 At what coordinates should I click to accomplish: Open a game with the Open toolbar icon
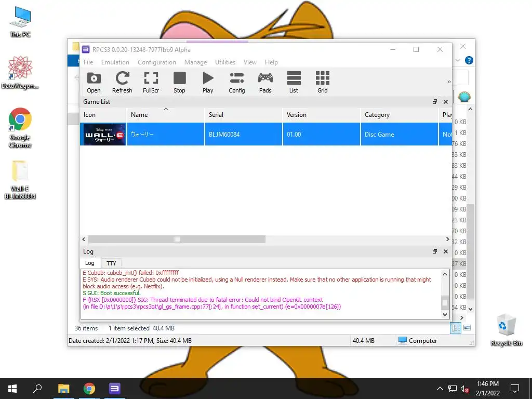(x=94, y=82)
